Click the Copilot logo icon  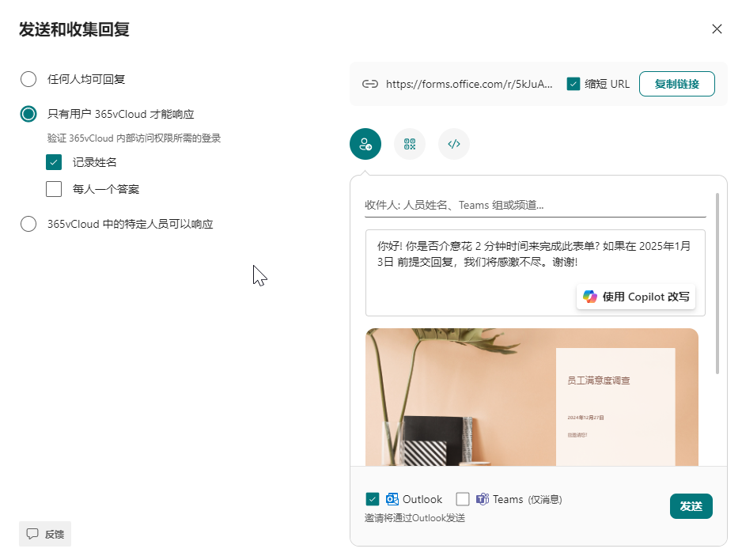pos(589,297)
